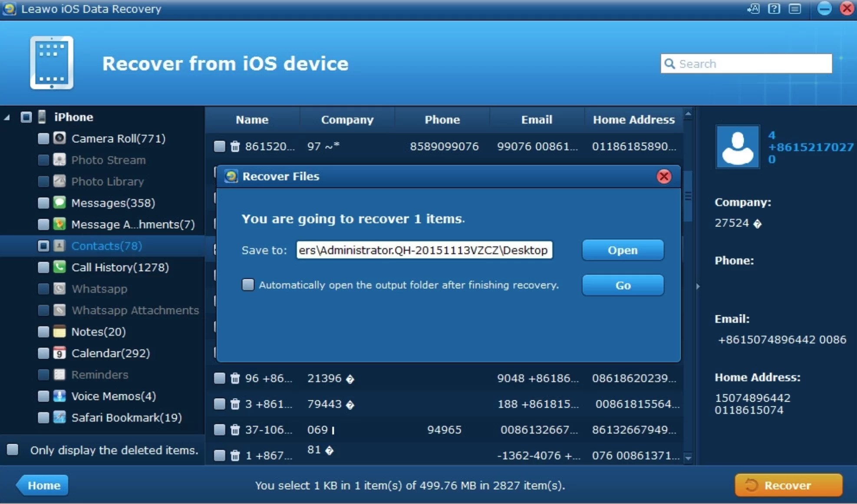The image size is (857, 504).
Task: Click trash icon on 37-106 contact row
Action: tap(235, 430)
